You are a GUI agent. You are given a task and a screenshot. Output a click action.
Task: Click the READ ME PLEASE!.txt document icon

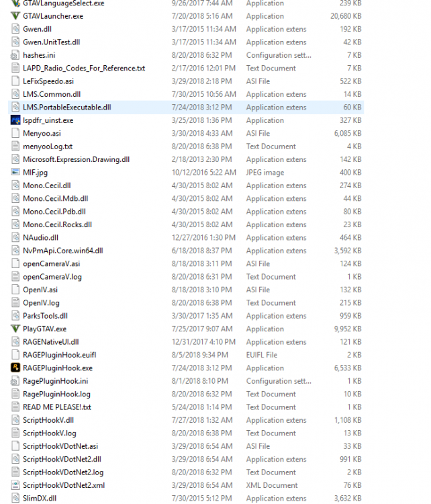15,407
